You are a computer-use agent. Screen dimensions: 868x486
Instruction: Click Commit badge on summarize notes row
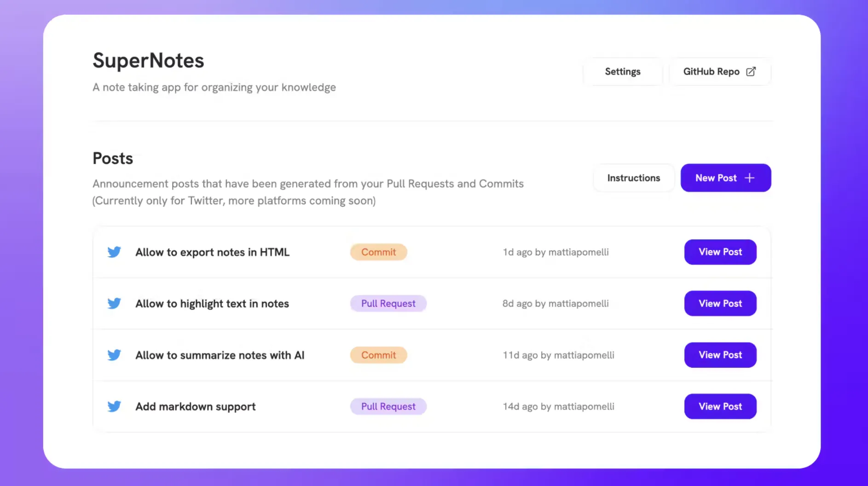378,355
